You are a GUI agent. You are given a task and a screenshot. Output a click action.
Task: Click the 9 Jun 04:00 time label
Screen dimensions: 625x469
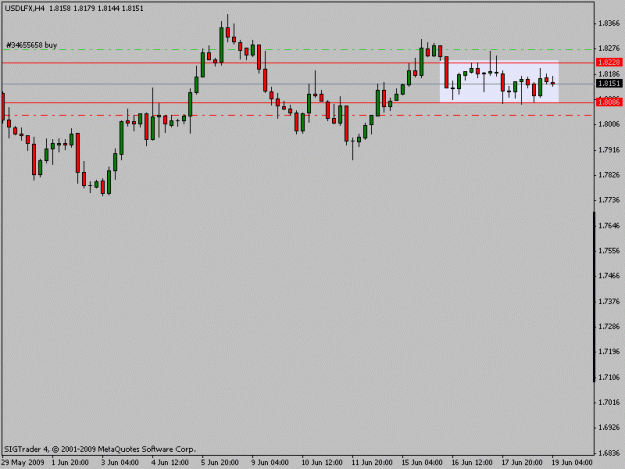[270, 463]
